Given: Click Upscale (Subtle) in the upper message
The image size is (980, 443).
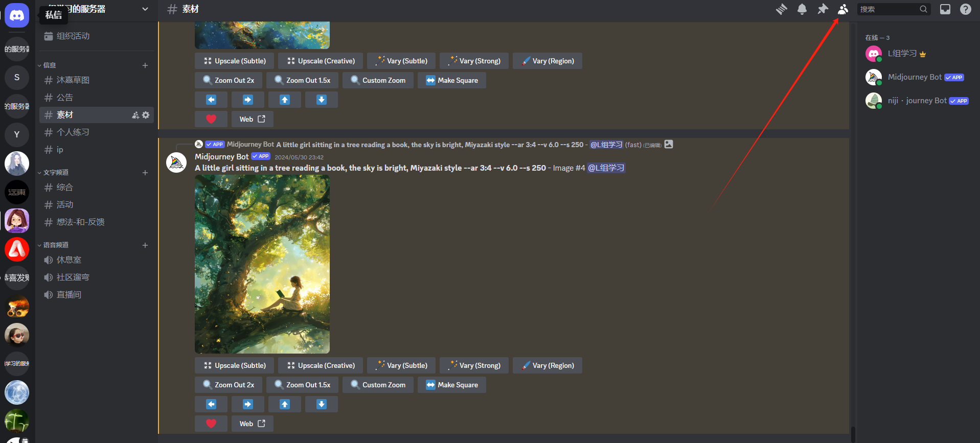Looking at the screenshot, I should click(x=234, y=61).
